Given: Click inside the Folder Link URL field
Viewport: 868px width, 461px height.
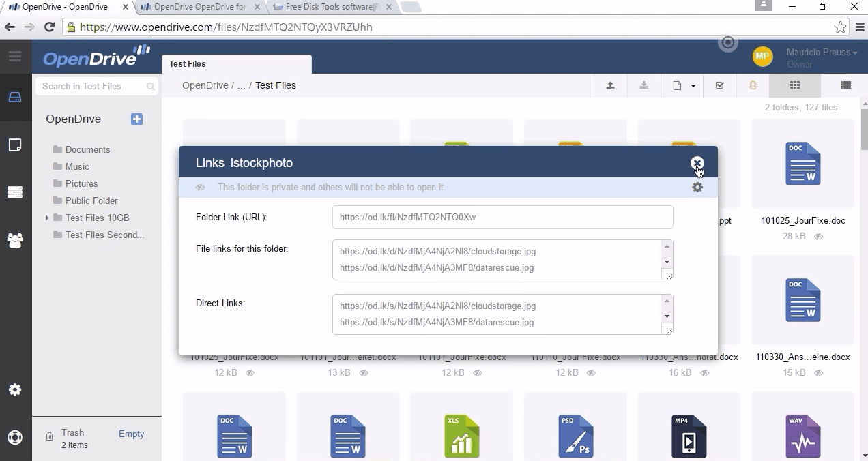Looking at the screenshot, I should tap(502, 217).
